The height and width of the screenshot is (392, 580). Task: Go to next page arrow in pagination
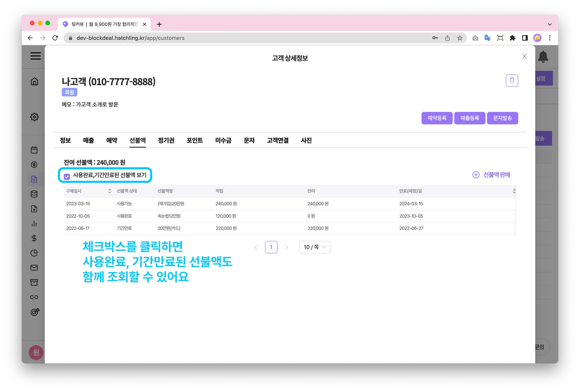click(x=287, y=247)
